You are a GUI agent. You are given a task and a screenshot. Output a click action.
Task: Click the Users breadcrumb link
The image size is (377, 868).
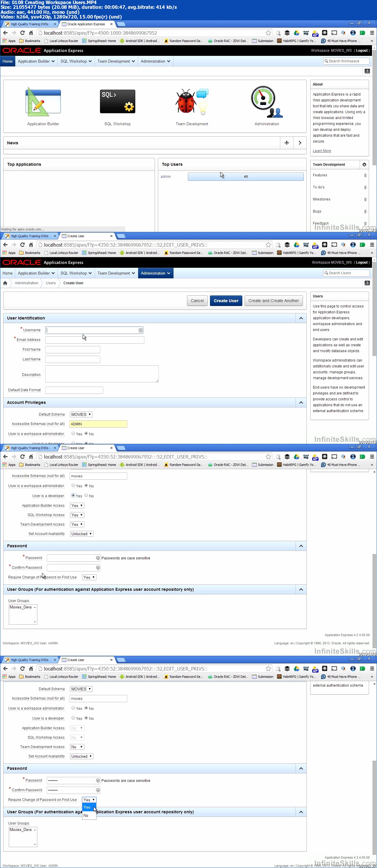coord(51,283)
